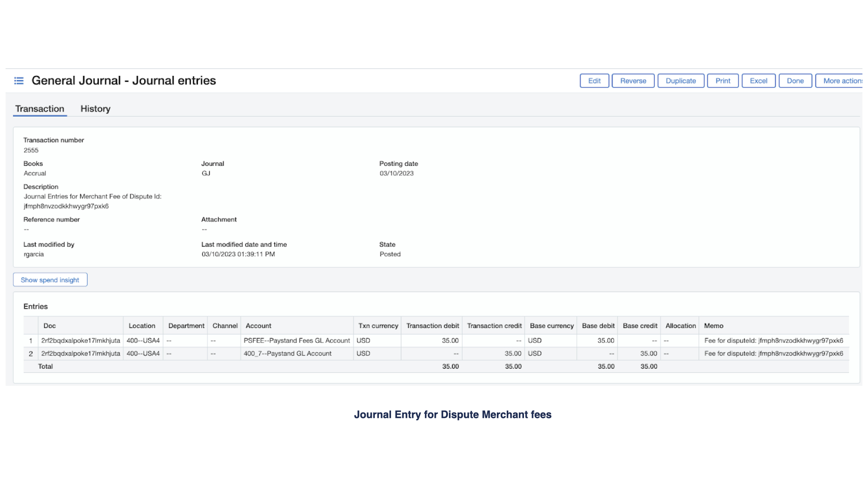Image resolution: width=868 pixels, height=488 pixels.
Task: Click the General Journal - Journal entries title
Action: click(124, 80)
